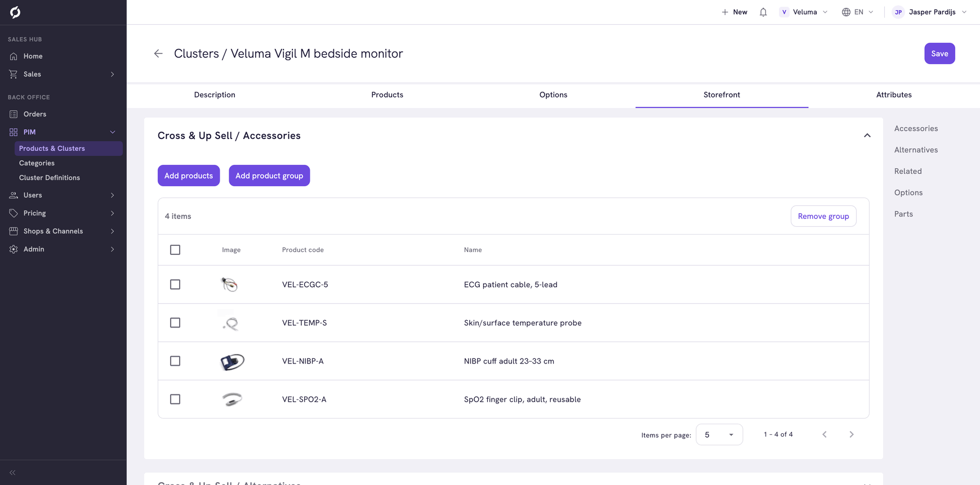Switch to the Options tab
The image size is (980, 485).
[x=554, y=95]
